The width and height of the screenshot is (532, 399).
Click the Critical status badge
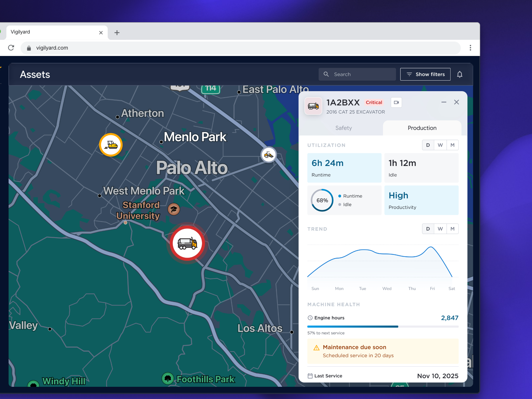(374, 103)
